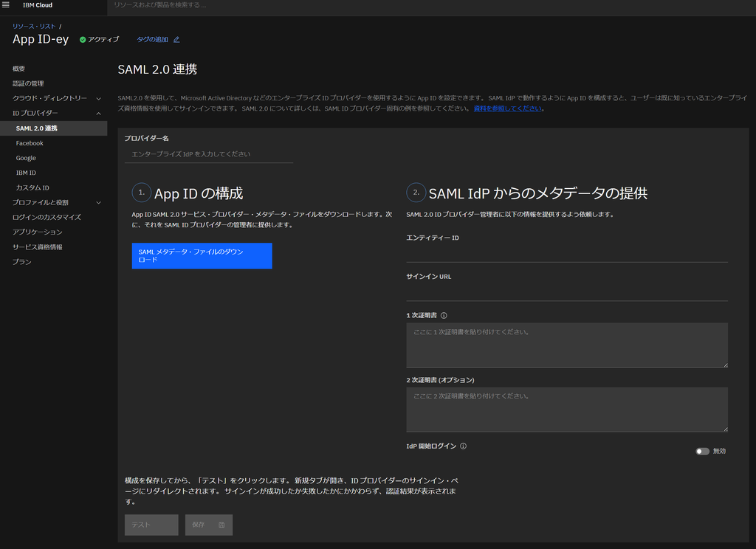Click the 2 次証明書 text area

(567, 410)
